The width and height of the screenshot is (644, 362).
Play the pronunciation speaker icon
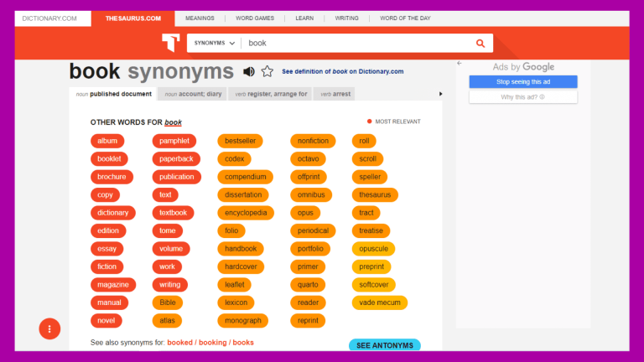click(x=249, y=72)
